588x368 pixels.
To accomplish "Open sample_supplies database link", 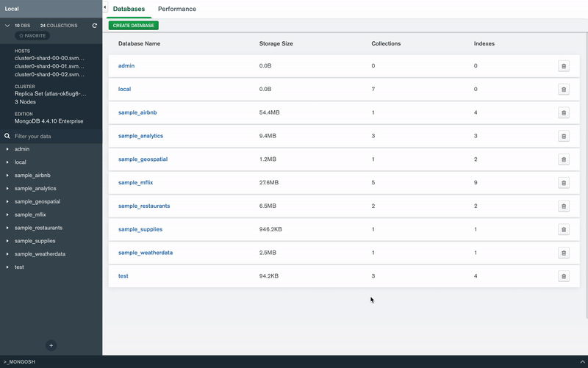I will [x=140, y=229].
